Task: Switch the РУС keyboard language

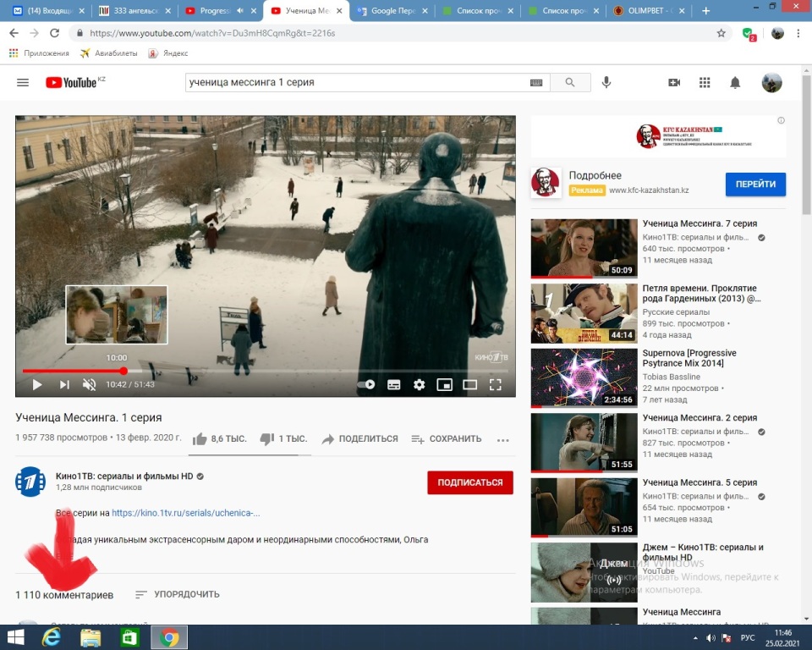Action: click(x=748, y=638)
